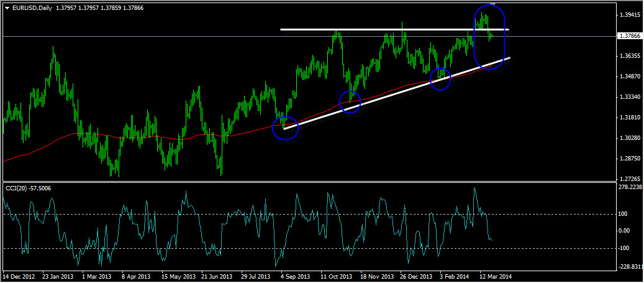This screenshot has width=644, height=283.
Task: Click the 1 Mar 2013 date label
Action: [97, 276]
